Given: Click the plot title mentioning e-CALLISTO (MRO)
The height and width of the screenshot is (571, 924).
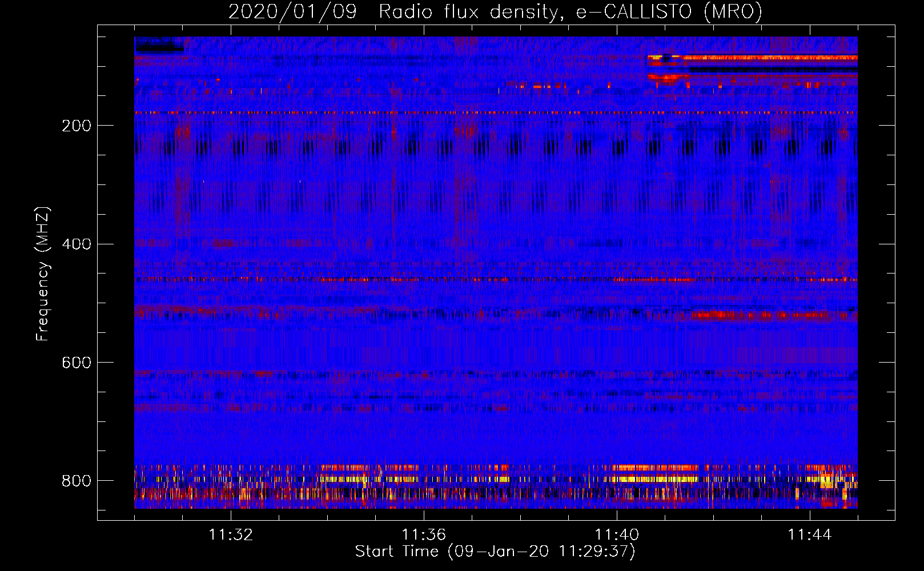Looking at the screenshot, I should pyautogui.click(x=495, y=11).
